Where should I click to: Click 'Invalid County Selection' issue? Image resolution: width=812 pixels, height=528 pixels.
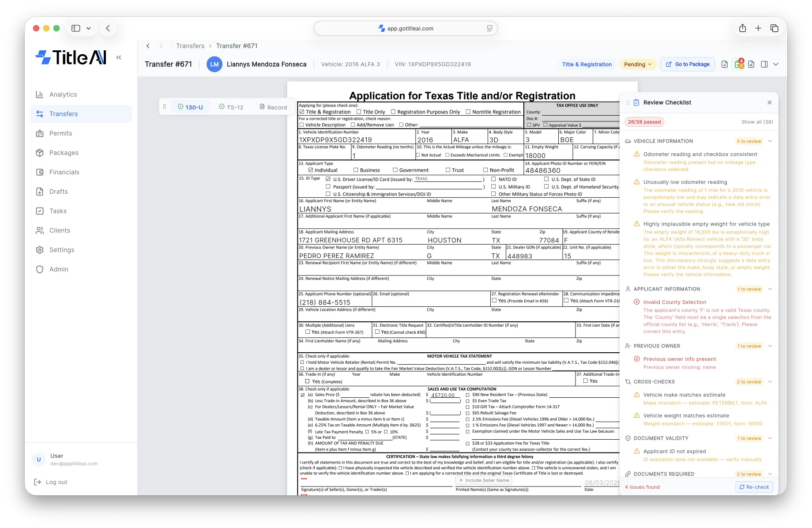coord(675,302)
